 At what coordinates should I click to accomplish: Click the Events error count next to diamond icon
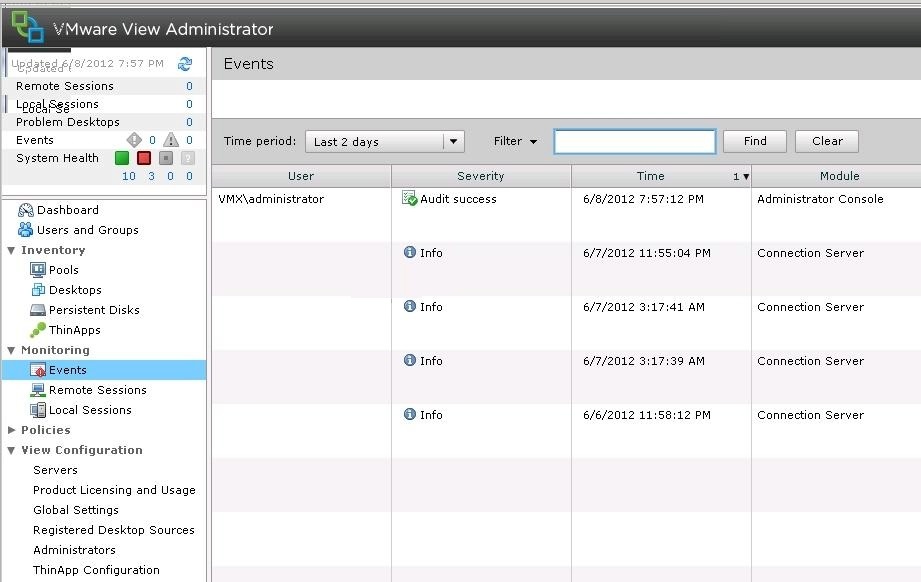[152, 140]
